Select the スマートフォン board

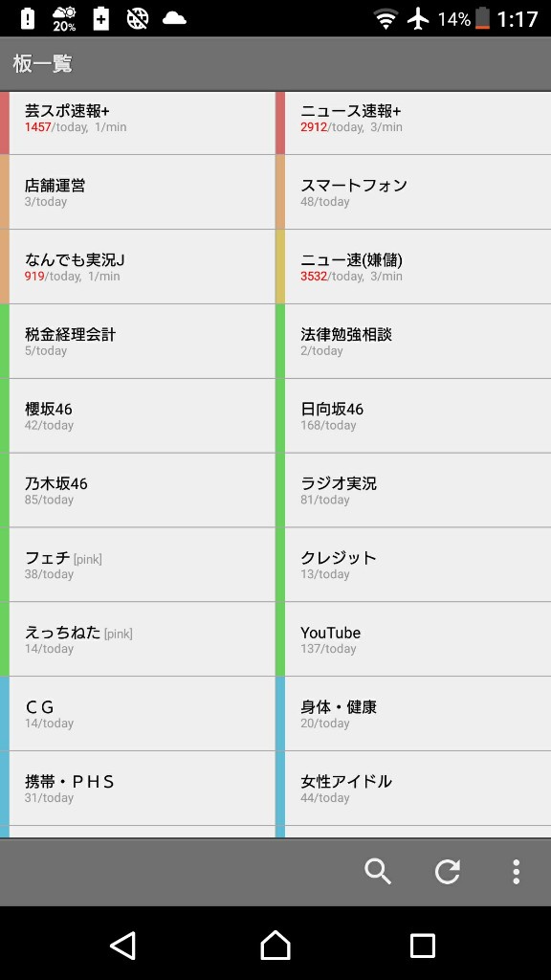pyautogui.click(x=418, y=191)
